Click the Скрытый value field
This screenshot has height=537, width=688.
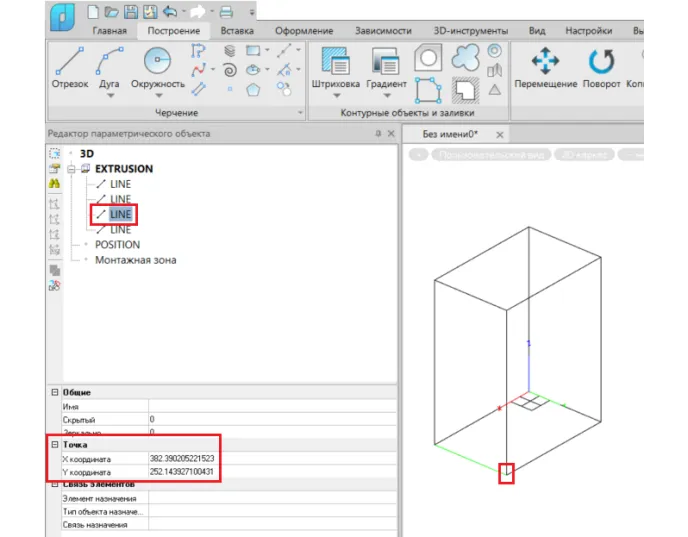tap(272, 419)
